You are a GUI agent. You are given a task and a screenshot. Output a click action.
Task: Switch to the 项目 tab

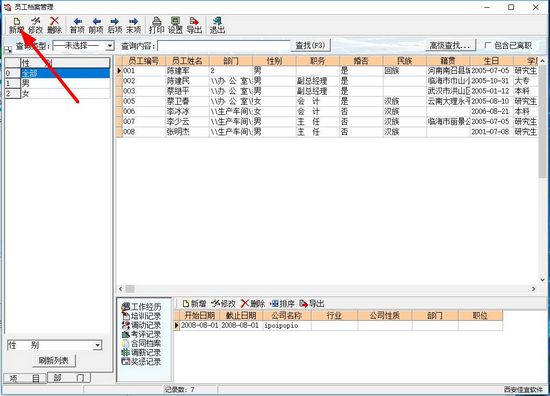point(25,378)
